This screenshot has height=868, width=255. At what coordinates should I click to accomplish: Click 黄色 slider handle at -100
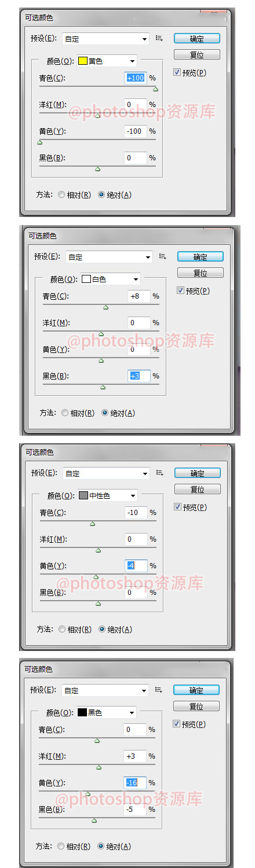coord(39,142)
